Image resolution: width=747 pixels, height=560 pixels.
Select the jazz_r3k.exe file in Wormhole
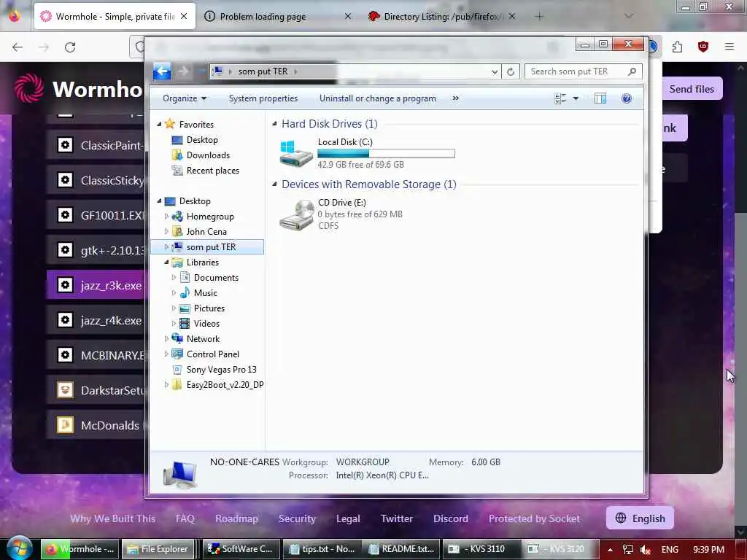tap(96, 285)
